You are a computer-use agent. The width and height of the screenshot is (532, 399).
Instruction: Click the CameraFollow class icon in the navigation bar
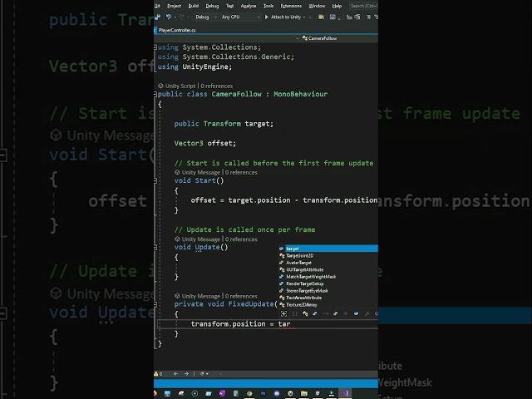pyautogui.click(x=305, y=38)
